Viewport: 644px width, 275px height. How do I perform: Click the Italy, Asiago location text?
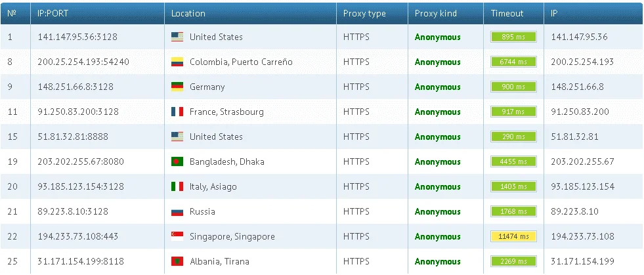coord(213,187)
